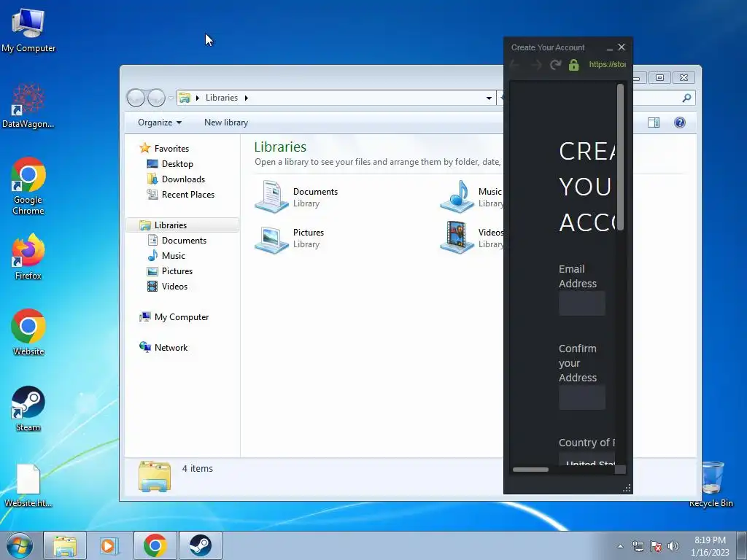Click the Show desktop strip on taskbar
The image size is (747, 560).
pyautogui.click(x=741, y=545)
